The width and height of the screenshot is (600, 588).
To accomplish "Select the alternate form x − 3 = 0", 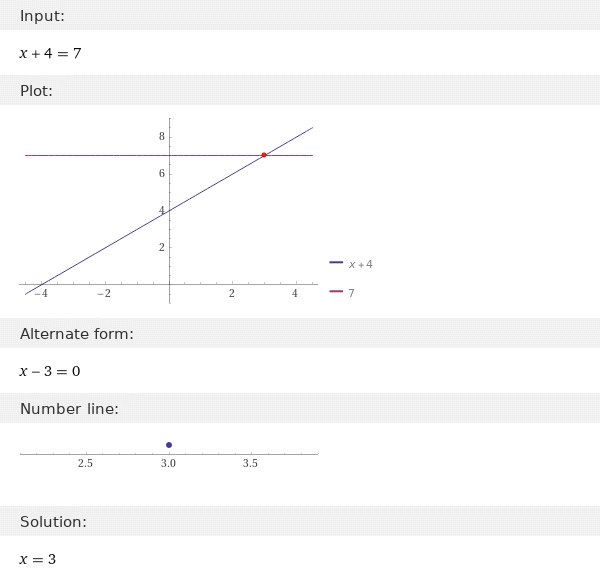I will (x=50, y=371).
